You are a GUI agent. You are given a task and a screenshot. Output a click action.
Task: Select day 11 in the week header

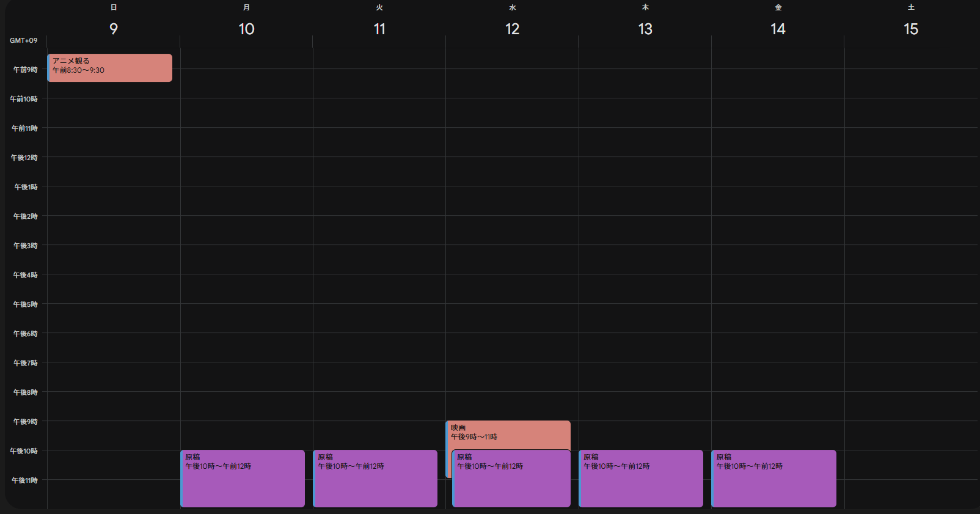[379, 29]
